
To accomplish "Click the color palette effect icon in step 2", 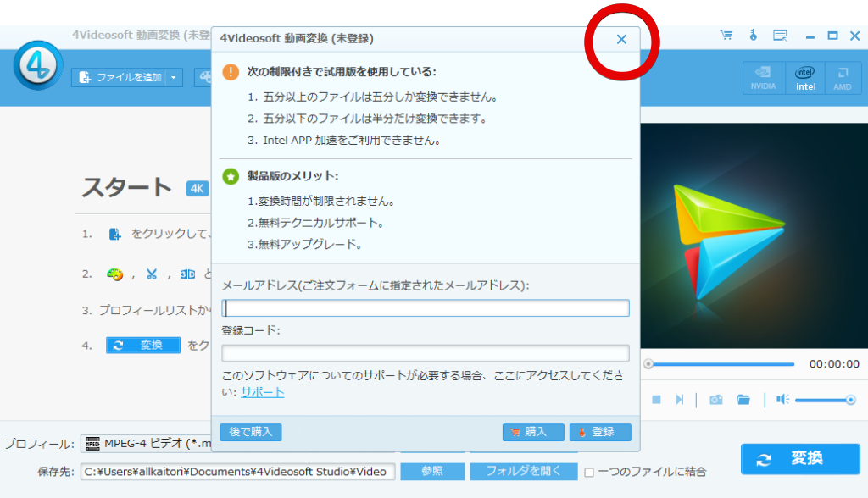I will coord(114,274).
